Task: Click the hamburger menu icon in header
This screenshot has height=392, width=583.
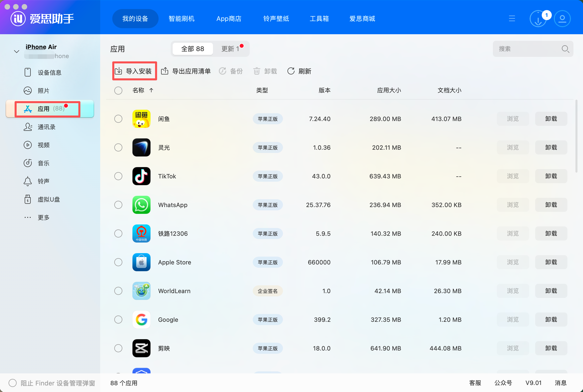Action: point(512,19)
